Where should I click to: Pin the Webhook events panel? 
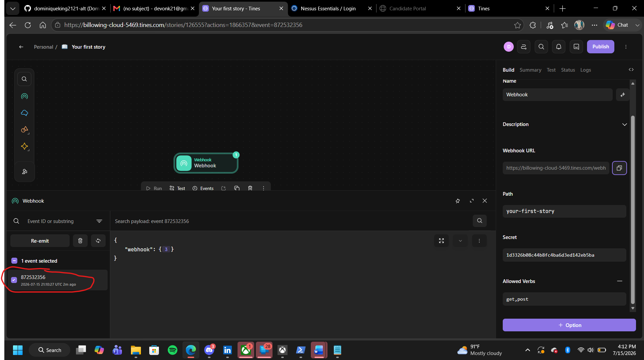pos(458,201)
